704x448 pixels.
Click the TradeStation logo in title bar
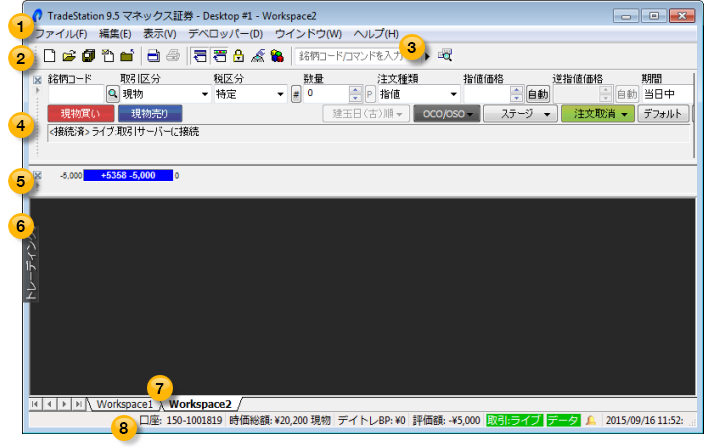[37, 16]
